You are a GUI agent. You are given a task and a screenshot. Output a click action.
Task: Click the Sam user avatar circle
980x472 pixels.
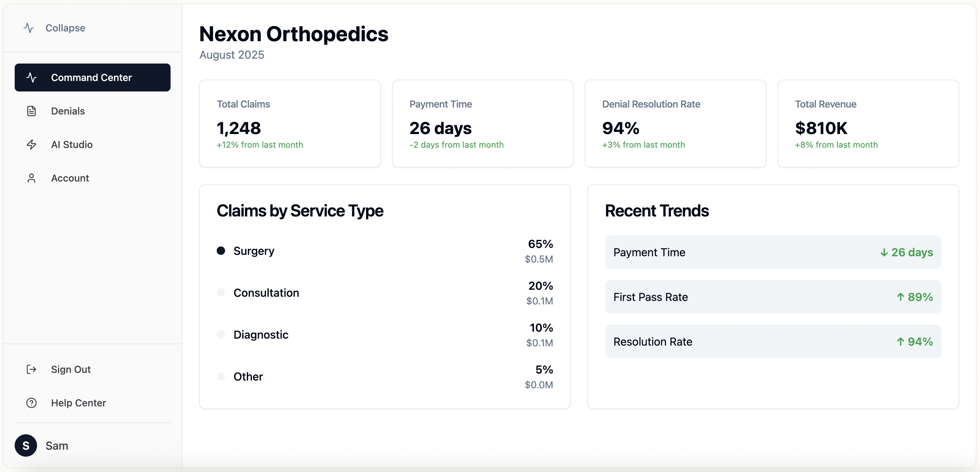tap(26, 445)
